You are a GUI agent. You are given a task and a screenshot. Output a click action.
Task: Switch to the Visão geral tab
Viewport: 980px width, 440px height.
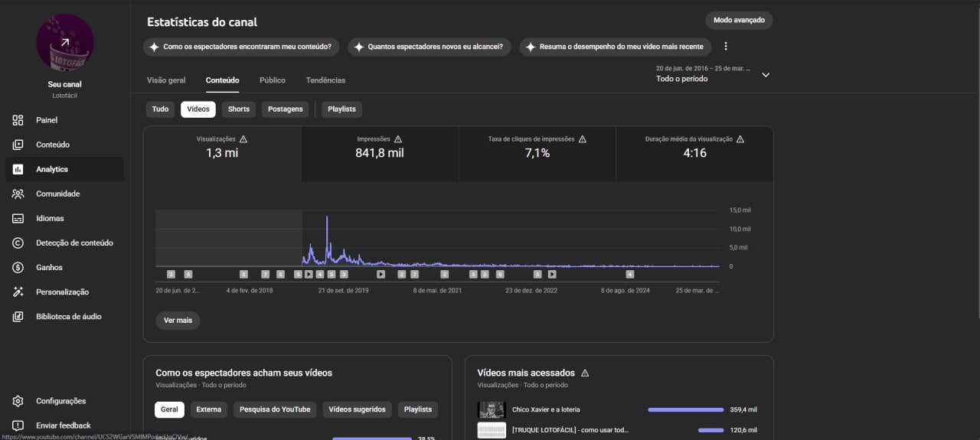point(166,80)
